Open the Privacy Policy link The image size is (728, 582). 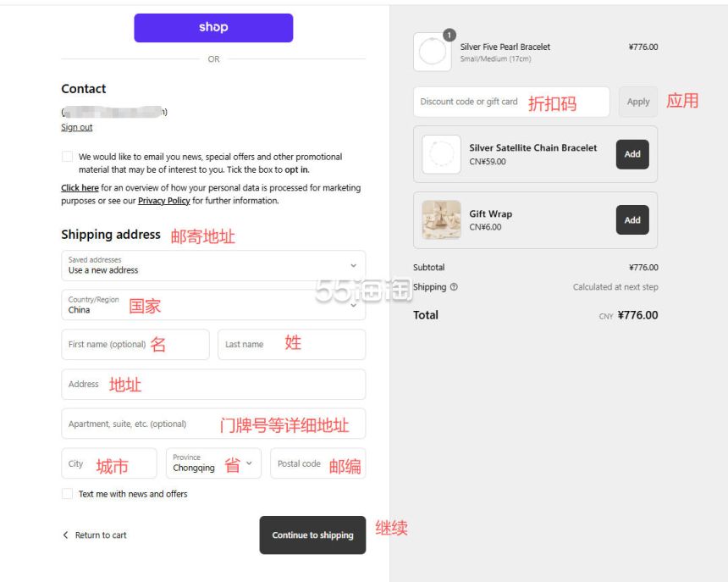pyautogui.click(x=164, y=201)
